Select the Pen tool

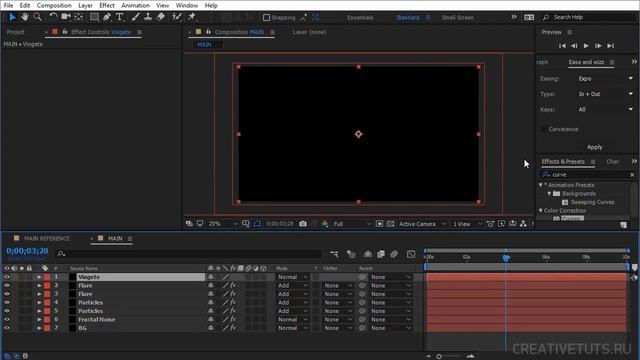tap(107, 17)
